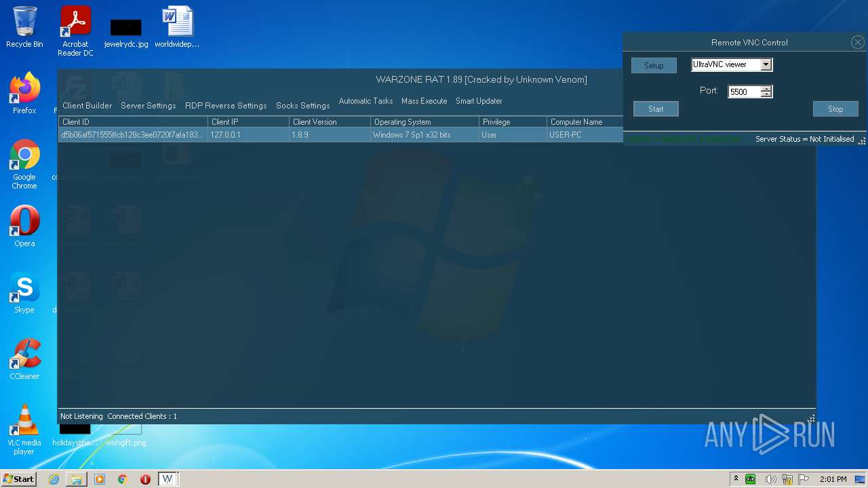Open RDP Reverse Settings
868x488 pixels.
pos(226,106)
